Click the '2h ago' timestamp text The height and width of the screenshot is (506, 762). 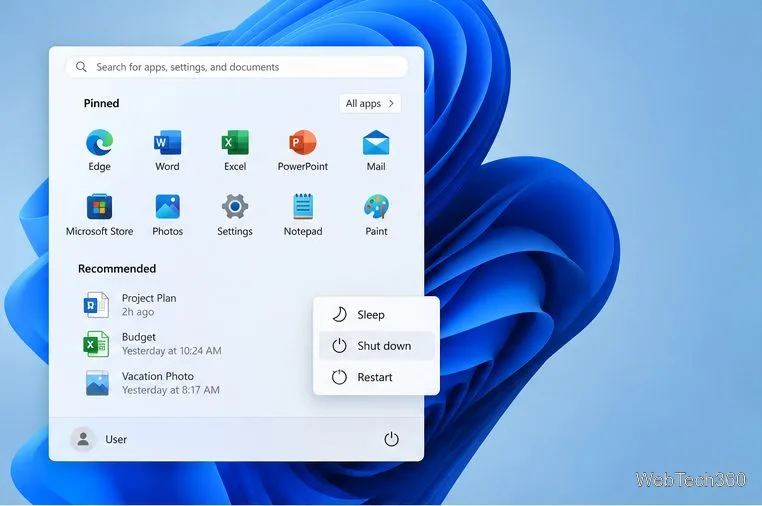point(138,312)
